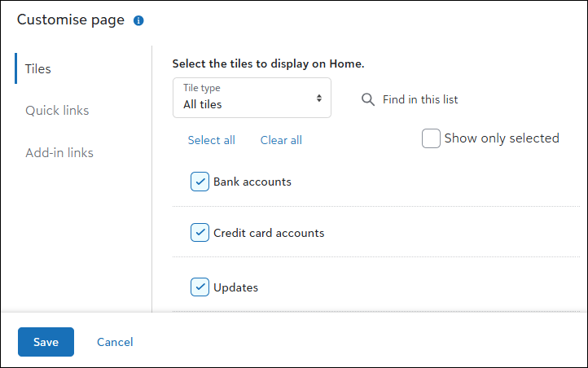Switch to the Tiles tab
588x368 pixels.
(38, 68)
